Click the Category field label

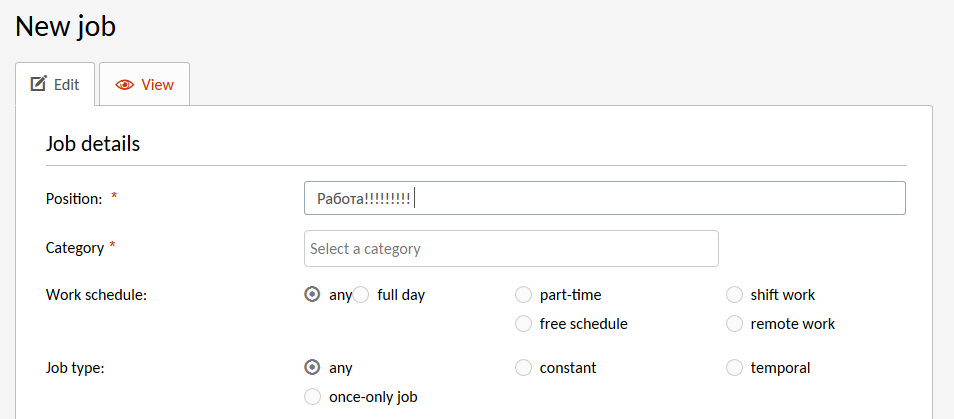75,248
